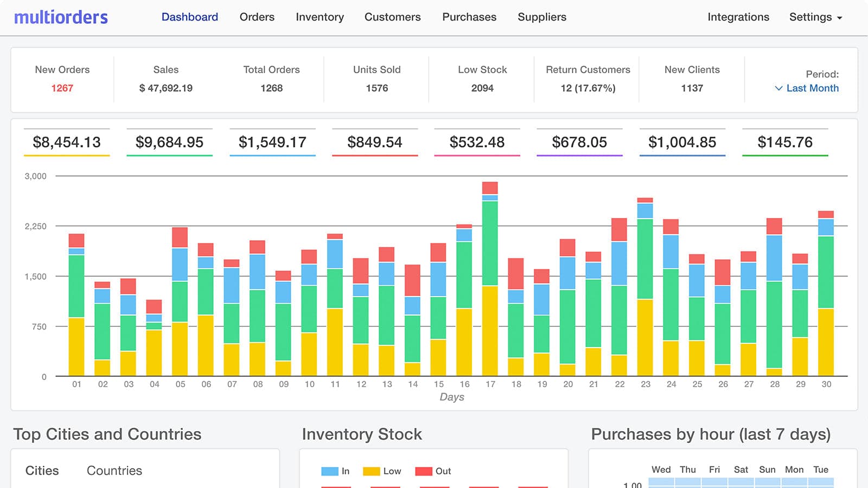Image resolution: width=868 pixels, height=488 pixels.
Task: Click the day 23 bar in chart
Action: [x=645, y=287]
